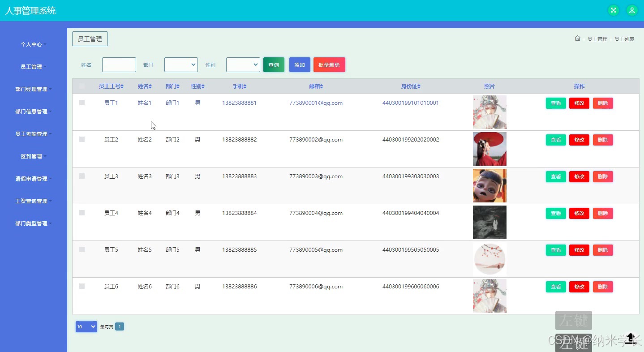Screen dimensions: 644x352
Task: Open the photo thumbnail of 员工1
Action: tap(489, 112)
